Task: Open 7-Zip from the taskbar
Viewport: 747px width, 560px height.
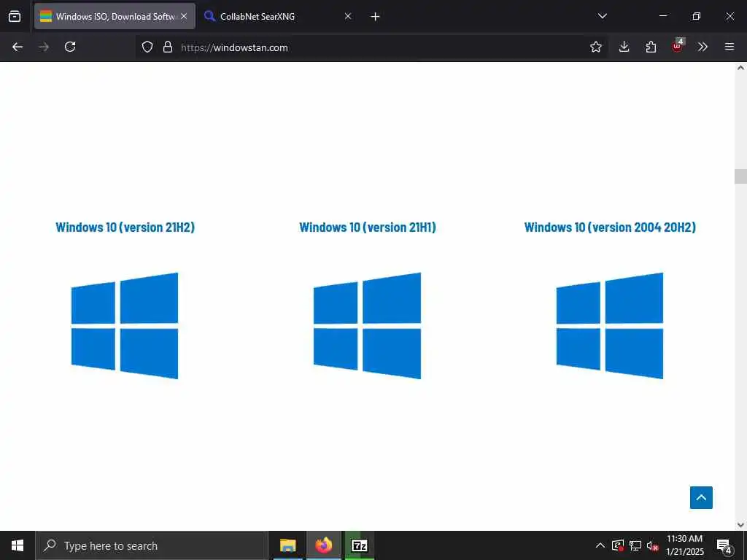Action: coord(360,545)
